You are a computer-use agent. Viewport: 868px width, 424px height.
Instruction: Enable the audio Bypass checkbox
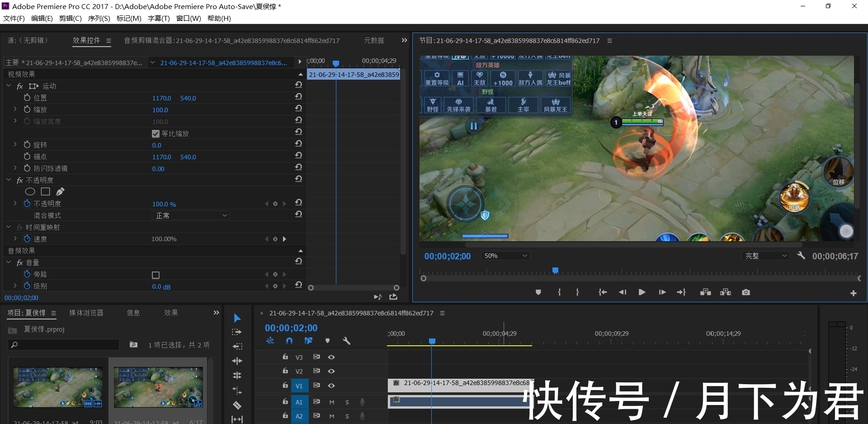point(156,275)
